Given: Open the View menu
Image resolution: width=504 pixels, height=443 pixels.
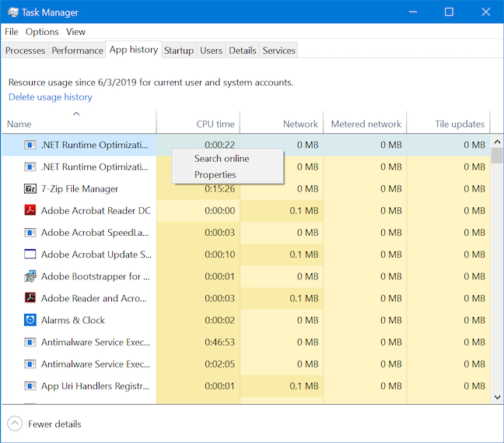Looking at the screenshot, I should (x=76, y=32).
